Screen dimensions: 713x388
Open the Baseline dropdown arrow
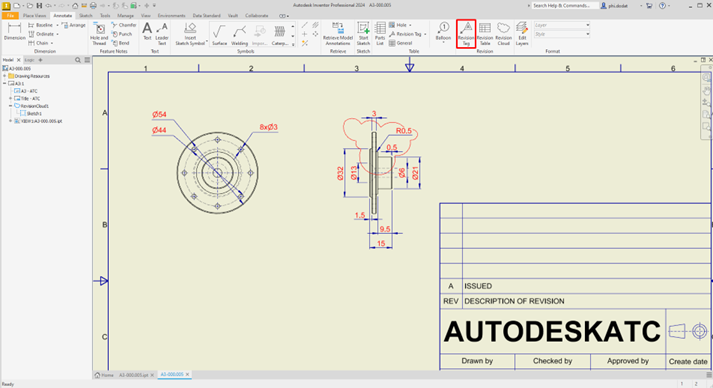coord(57,25)
